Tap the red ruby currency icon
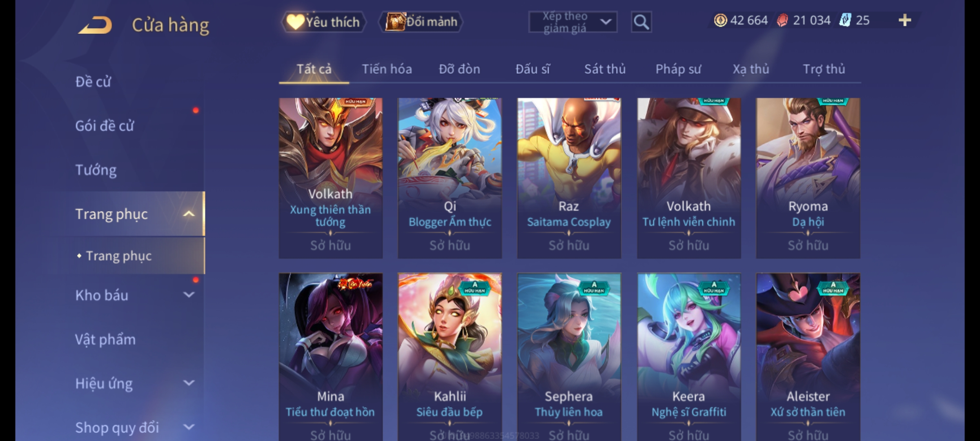The width and height of the screenshot is (980, 441). pos(782,20)
